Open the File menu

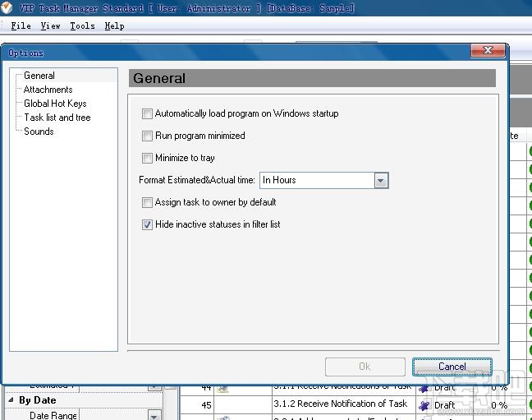(x=21, y=25)
